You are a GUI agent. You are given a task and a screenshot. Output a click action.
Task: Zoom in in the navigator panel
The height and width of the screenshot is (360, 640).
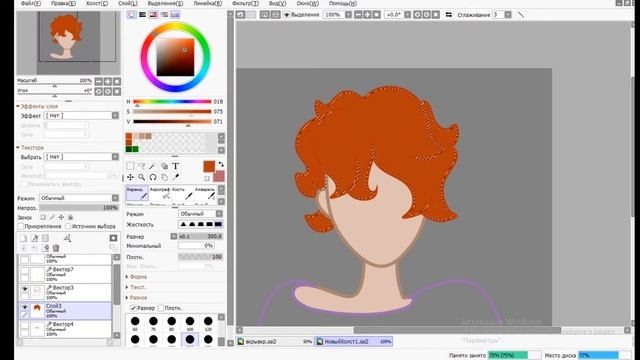tap(108, 81)
